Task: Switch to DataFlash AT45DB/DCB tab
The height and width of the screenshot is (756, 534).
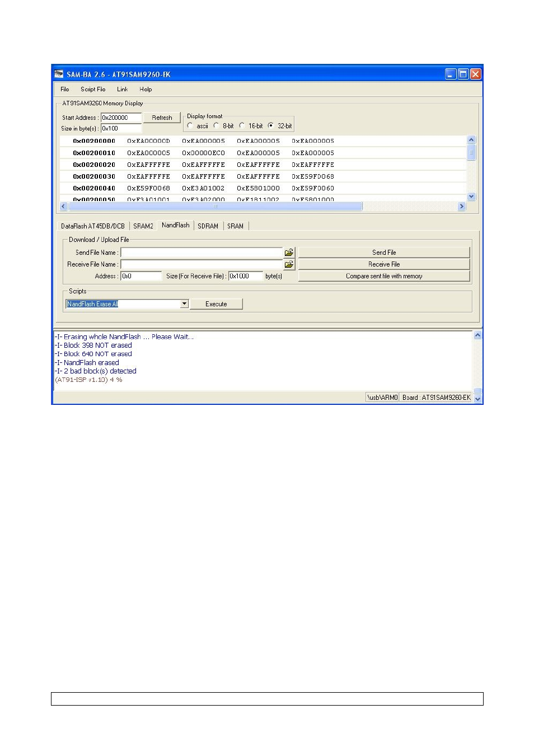Action: click(93, 226)
